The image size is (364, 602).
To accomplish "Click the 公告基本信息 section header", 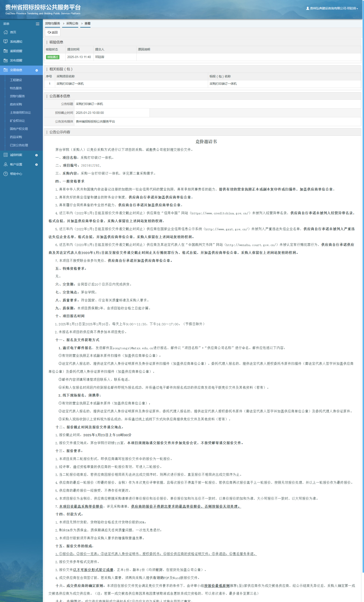I will [60, 96].
